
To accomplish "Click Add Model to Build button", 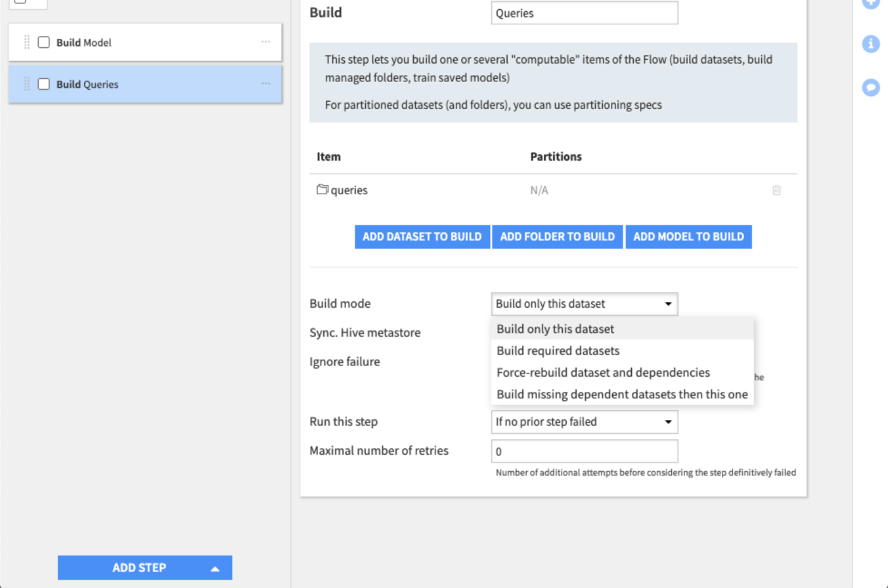I will [688, 237].
